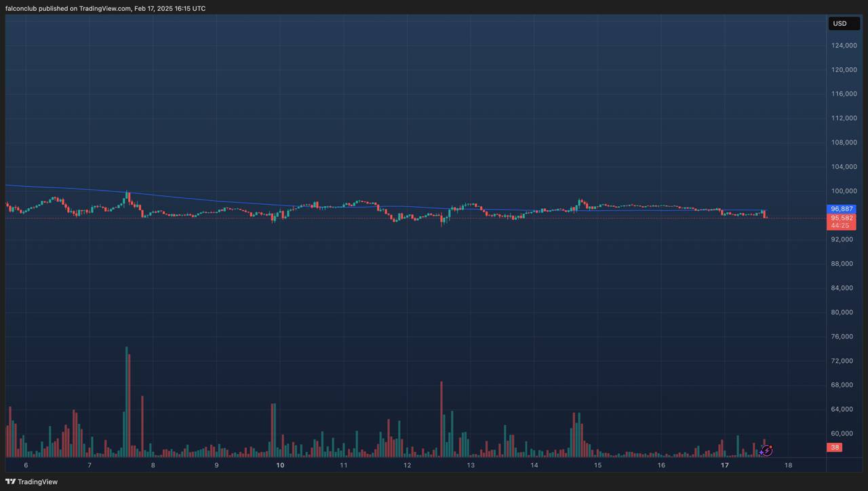
Task: Click bold date 10 on the time axis
Action: coord(280,465)
